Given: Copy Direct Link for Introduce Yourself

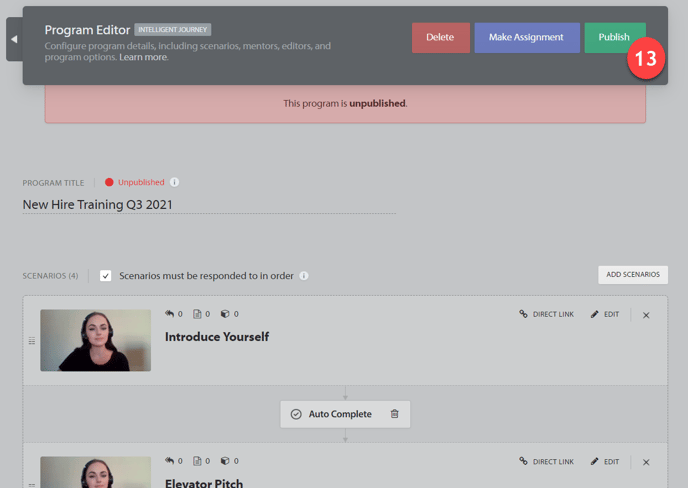Looking at the screenshot, I should 547,314.
